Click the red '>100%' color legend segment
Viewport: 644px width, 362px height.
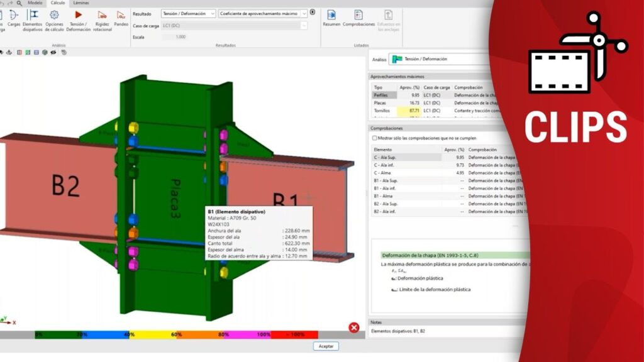point(294,335)
